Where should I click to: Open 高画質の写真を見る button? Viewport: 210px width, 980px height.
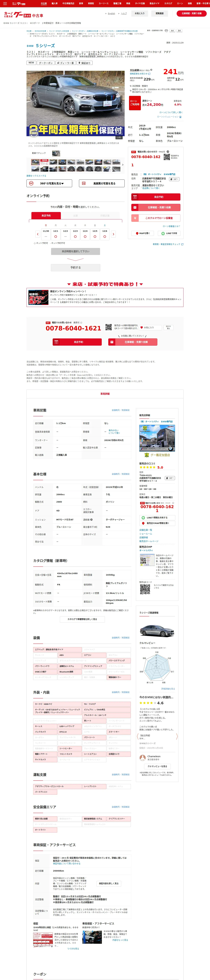coord(102,183)
